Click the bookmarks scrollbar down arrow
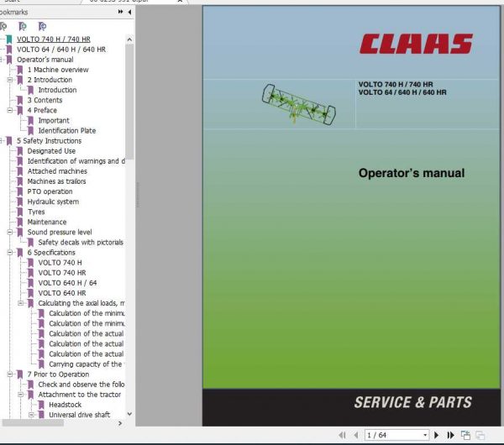Screen dimensions: 504x445 point(129,414)
